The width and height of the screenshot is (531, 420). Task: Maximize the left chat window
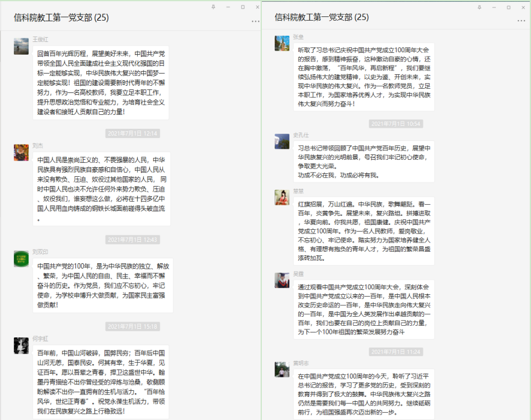coord(243,7)
